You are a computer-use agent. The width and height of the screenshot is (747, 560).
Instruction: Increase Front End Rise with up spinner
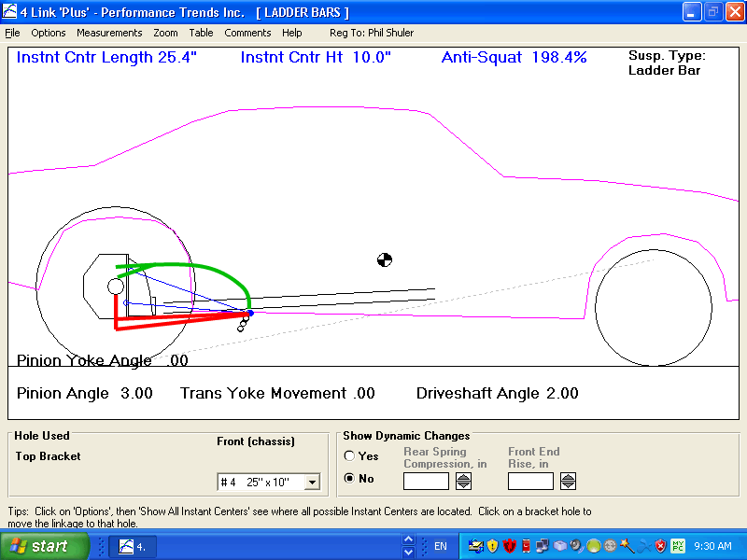[x=568, y=477]
